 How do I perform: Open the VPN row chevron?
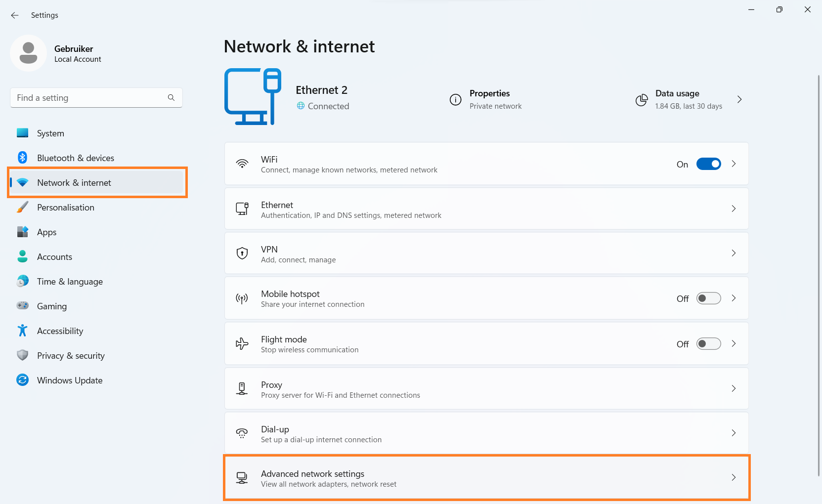734,253
